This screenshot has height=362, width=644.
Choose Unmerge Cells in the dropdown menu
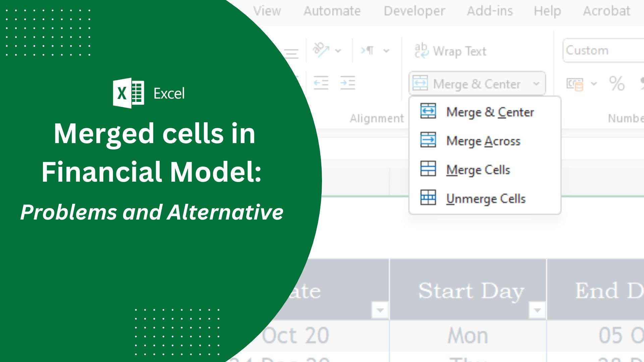point(485,199)
